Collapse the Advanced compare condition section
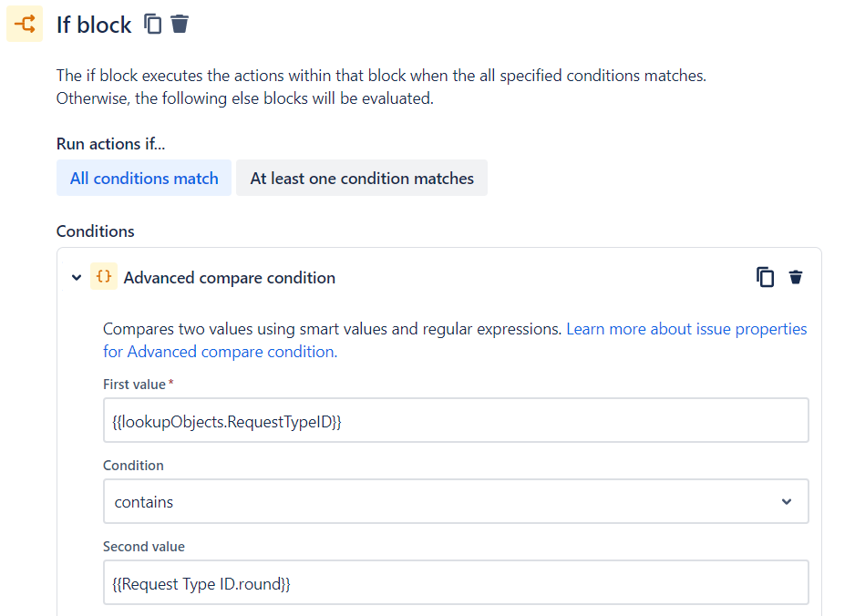Screen dimensions: 855x616 (x=77, y=277)
